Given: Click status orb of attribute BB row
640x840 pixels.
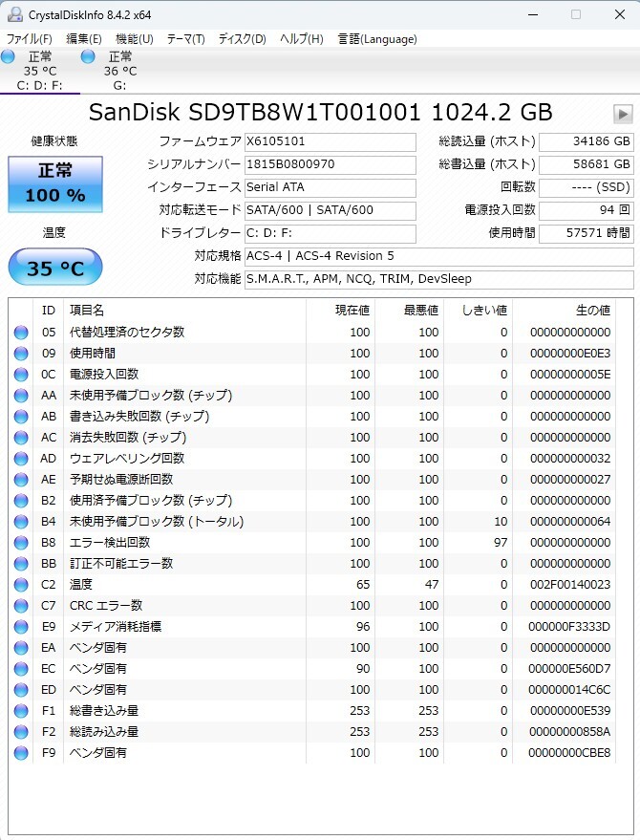Looking at the screenshot, I should 21,564.
